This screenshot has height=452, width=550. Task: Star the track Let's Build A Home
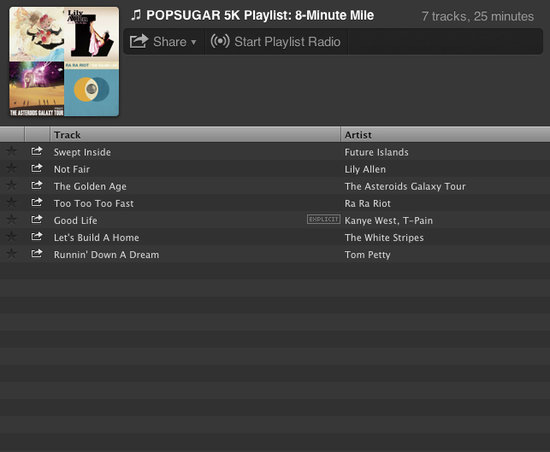[12, 237]
